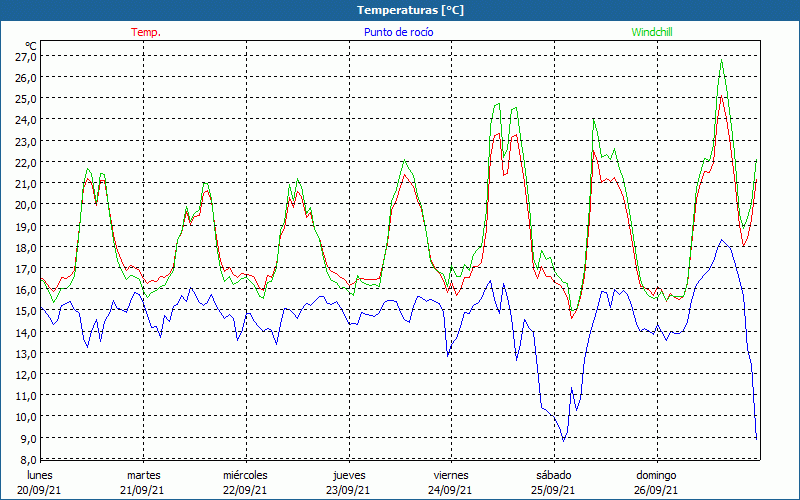Click the 24,0 y-axis value
Viewport: 800px width, 500px height.
point(26,120)
